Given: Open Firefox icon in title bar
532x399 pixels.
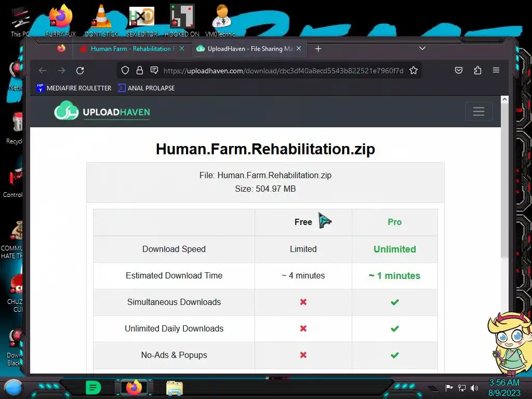Looking at the screenshot, I should [x=61, y=48].
